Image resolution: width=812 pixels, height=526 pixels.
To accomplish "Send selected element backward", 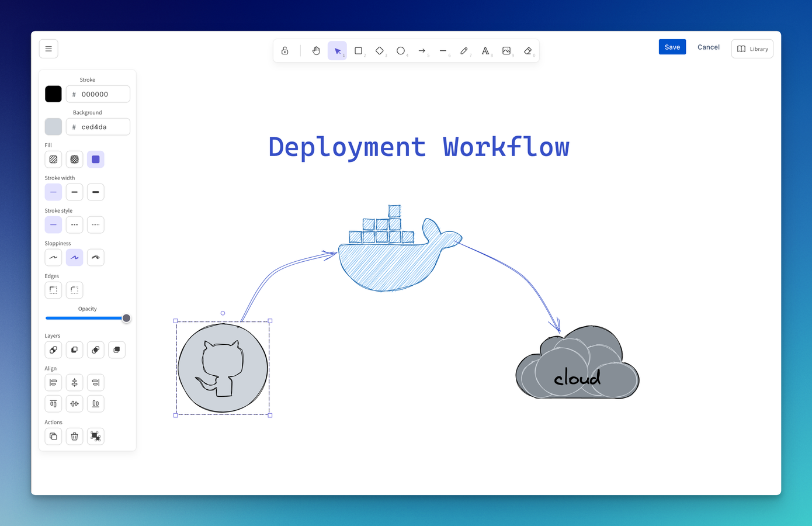I will point(74,349).
